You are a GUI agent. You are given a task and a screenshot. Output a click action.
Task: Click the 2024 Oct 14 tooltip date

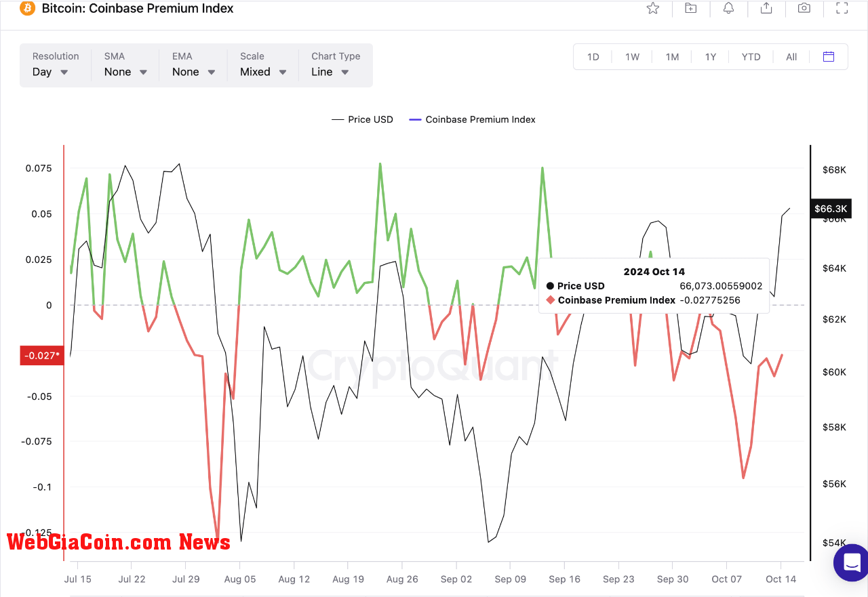tap(654, 272)
